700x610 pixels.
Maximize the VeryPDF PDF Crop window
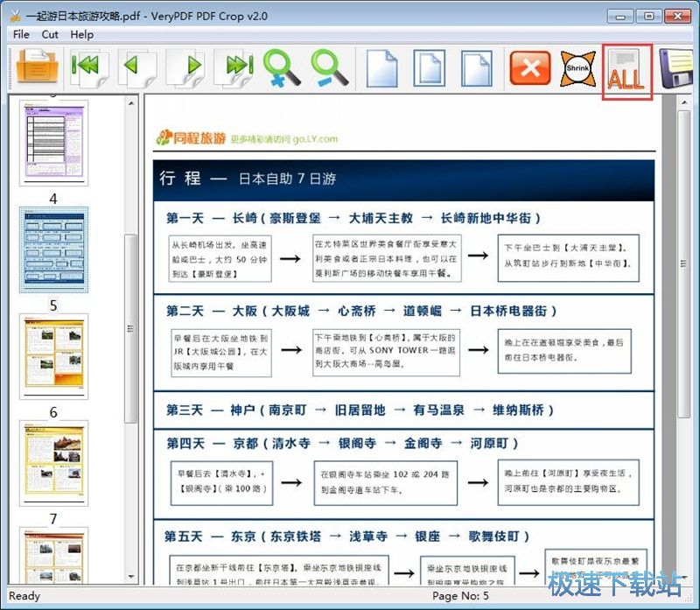click(x=648, y=16)
